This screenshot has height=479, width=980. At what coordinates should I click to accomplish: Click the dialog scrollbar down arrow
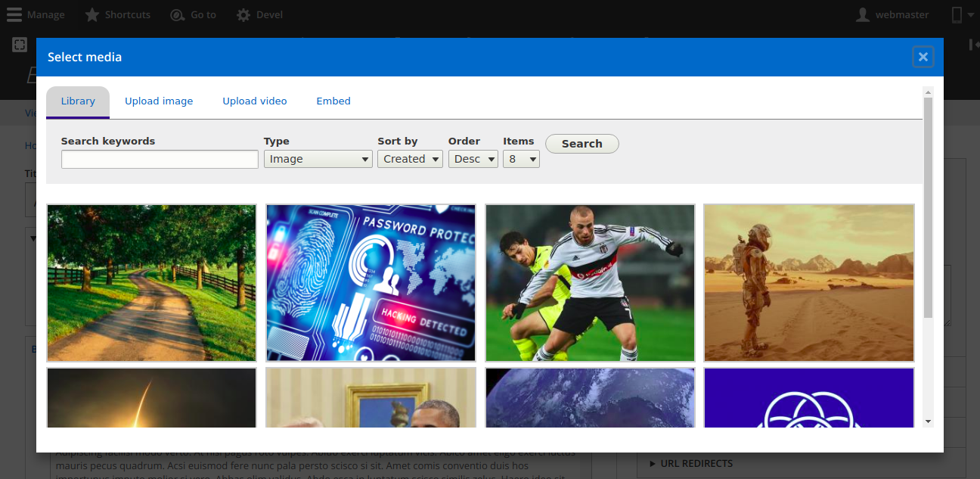click(x=928, y=421)
